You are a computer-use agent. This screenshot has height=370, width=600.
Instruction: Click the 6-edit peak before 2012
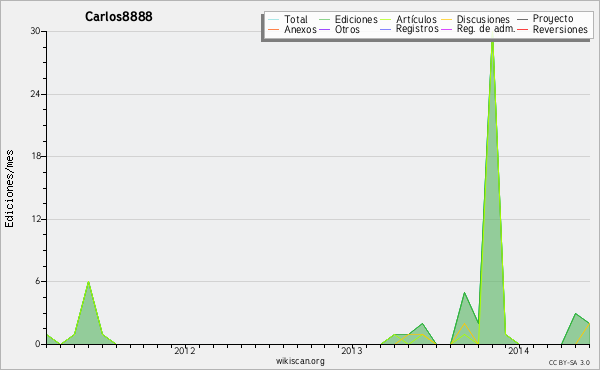point(88,282)
